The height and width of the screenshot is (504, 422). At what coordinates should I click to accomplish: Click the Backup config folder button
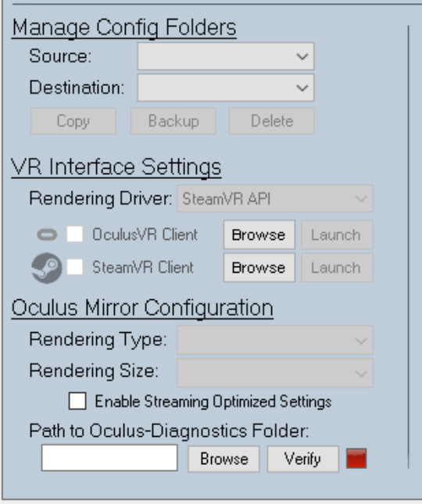[173, 121]
